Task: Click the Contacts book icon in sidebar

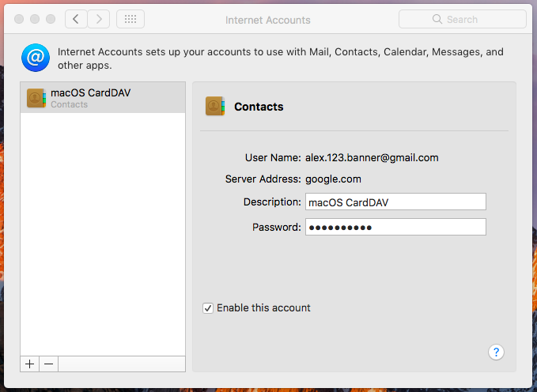Action: coord(36,98)
